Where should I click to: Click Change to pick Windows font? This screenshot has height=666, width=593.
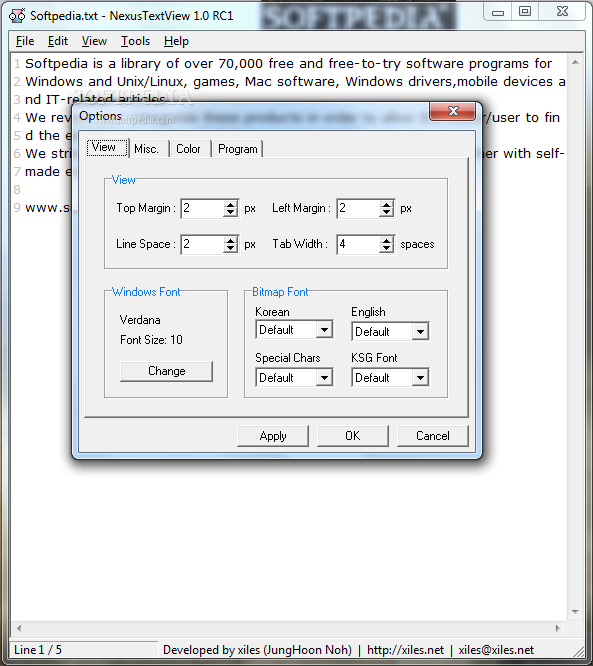(167, 371)
